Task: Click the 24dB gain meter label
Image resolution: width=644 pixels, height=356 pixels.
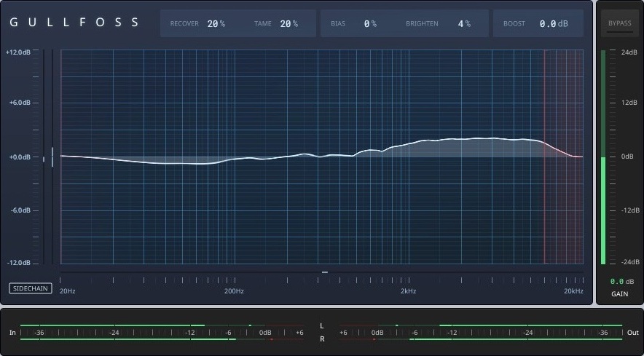Action: pos(629,52)
